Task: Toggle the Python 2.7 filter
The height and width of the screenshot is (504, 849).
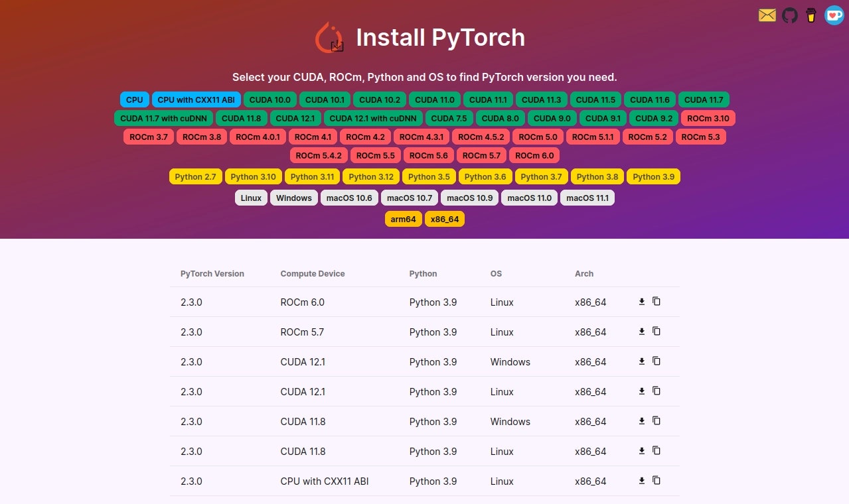Action: 196,177
